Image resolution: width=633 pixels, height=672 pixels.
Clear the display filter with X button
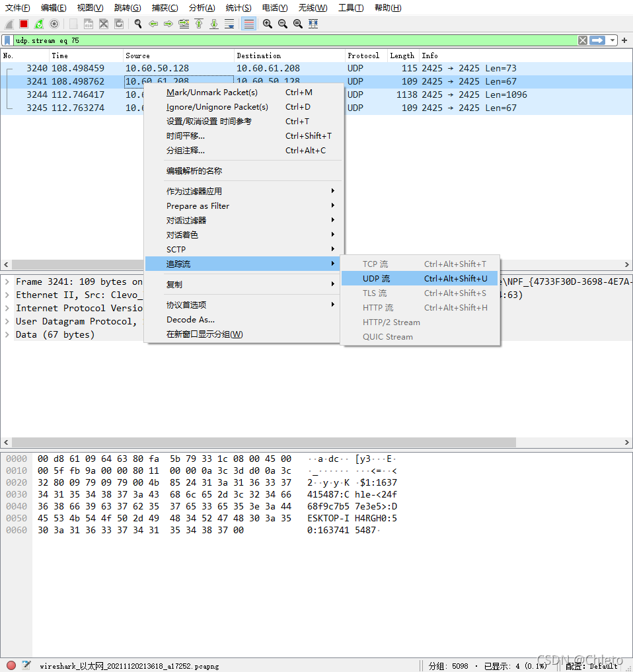[x=583, y=40]
